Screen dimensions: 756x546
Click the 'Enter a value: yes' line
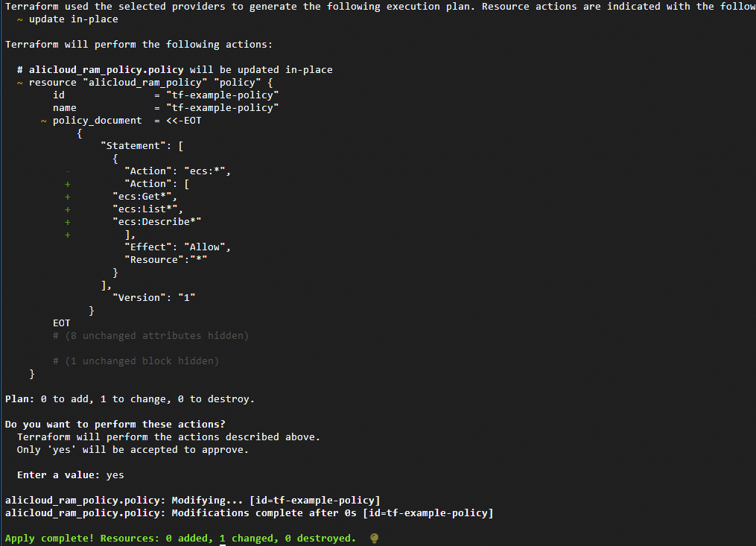71,475
